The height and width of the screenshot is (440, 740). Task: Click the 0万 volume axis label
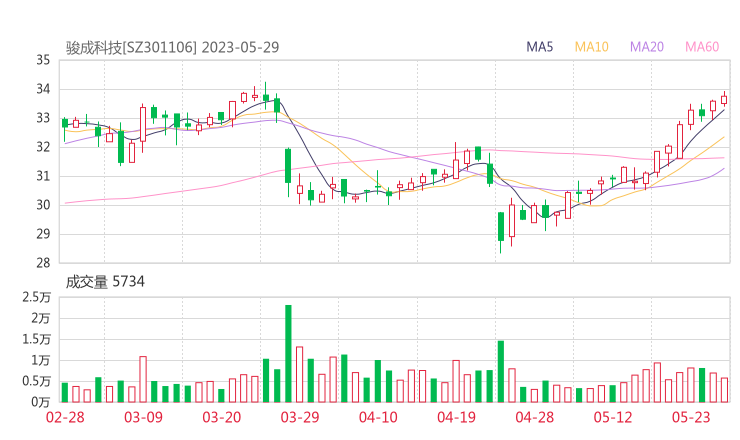(x=41, y=402)
